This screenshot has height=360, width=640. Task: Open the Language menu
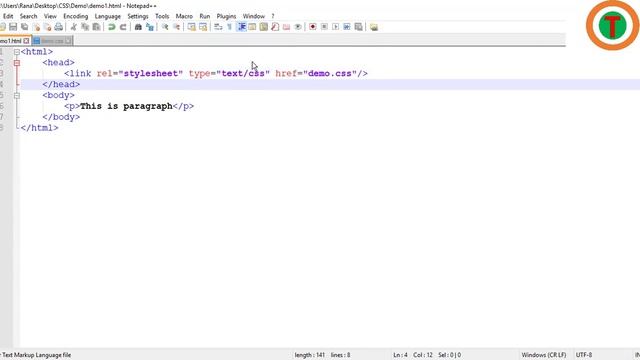(108, 16)
